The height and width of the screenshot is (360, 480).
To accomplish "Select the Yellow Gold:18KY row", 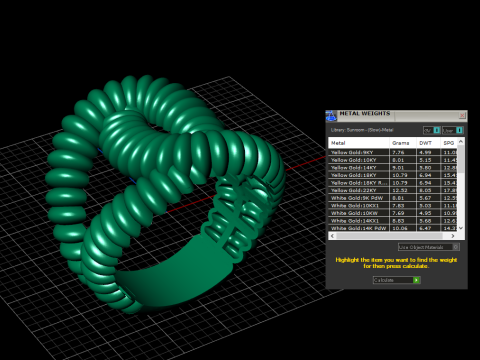I will tap(393, 175).
